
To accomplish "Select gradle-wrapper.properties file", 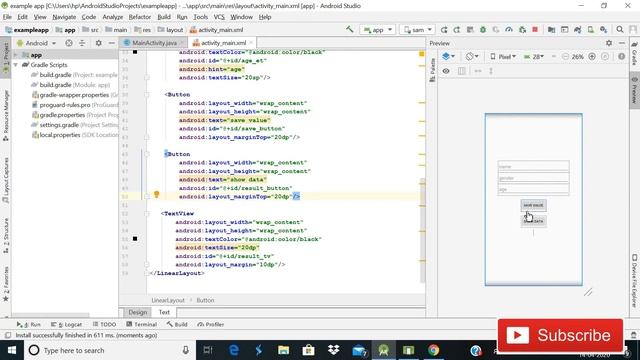I will pyautogui.click(x=75, y=95).
